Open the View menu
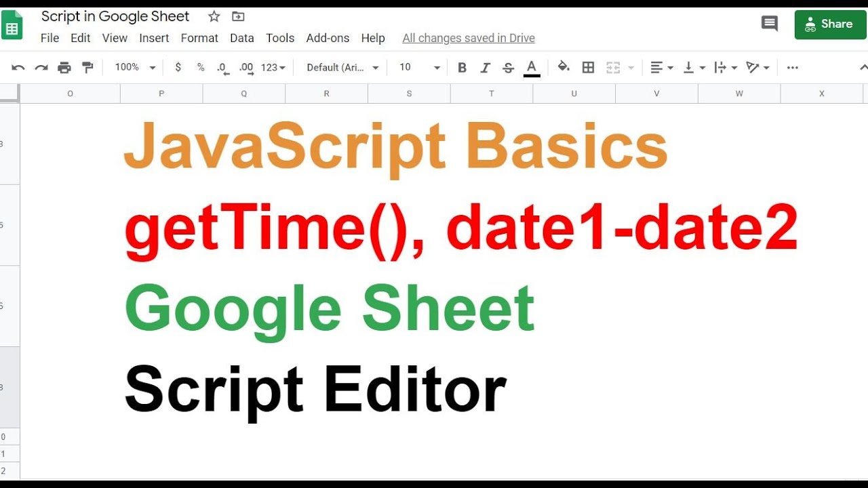Viewport: 868px width, 488px height. point(115,38)
